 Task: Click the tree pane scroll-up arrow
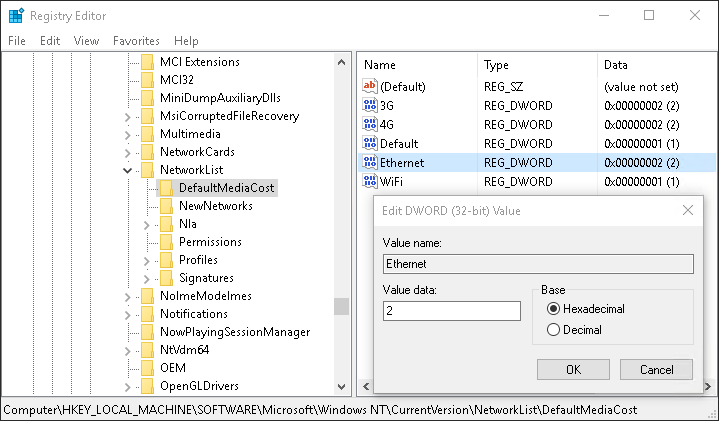341,62
